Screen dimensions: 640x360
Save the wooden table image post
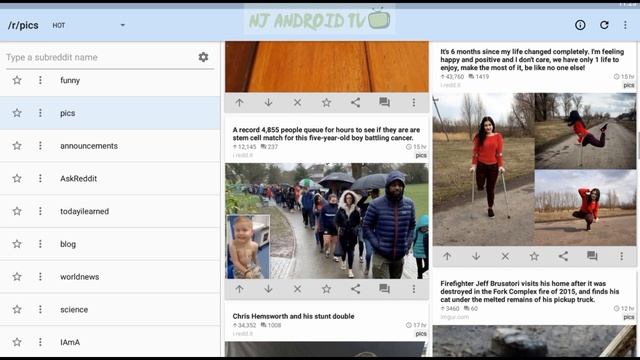click(326, 102)
